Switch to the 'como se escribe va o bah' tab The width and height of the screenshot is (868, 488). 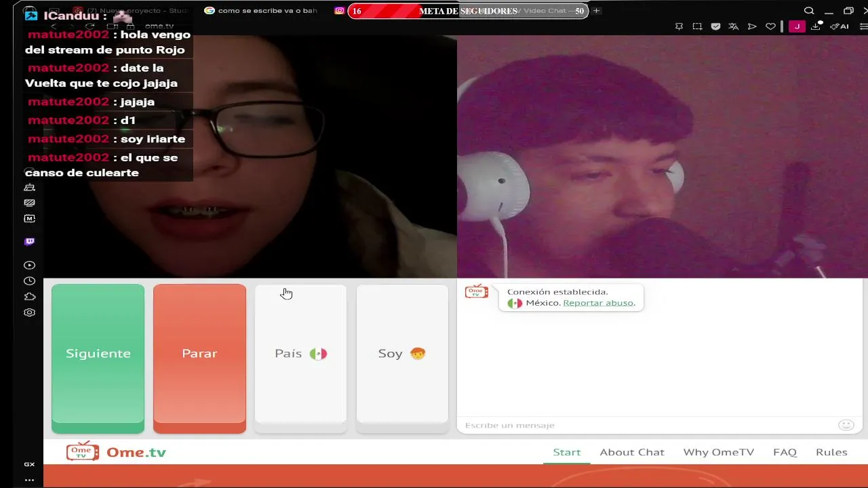click(261, 11)
